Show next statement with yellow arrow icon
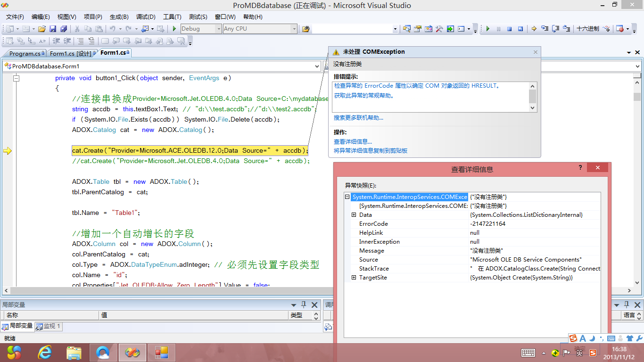Viewport: 644px width, 362px height. pyautogui.click(x=534, y=29)
